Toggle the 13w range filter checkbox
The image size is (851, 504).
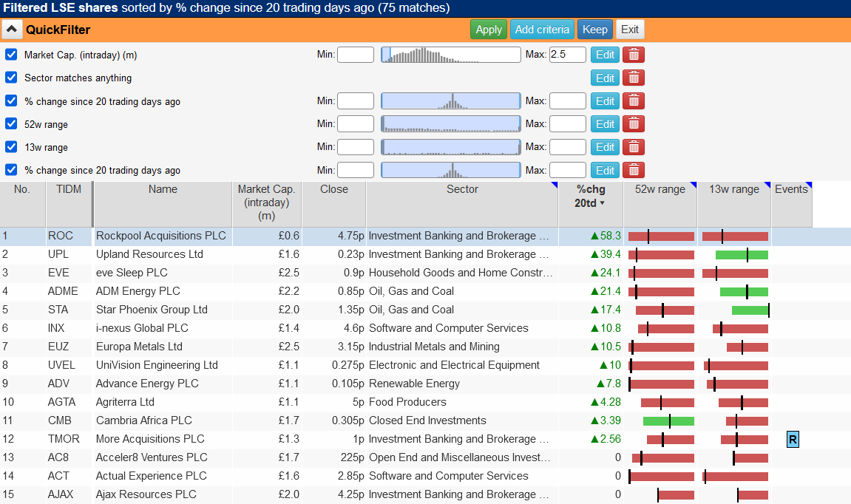click(x=11, y=147)
